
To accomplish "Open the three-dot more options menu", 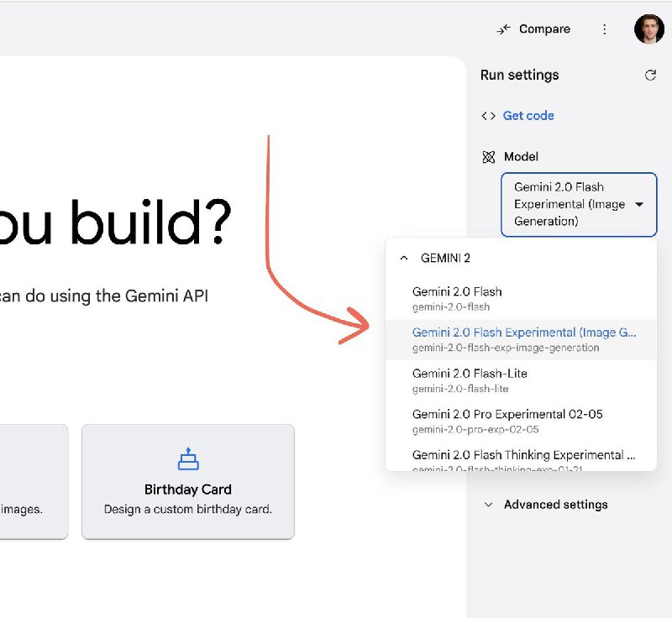I will tap(604, 29).
